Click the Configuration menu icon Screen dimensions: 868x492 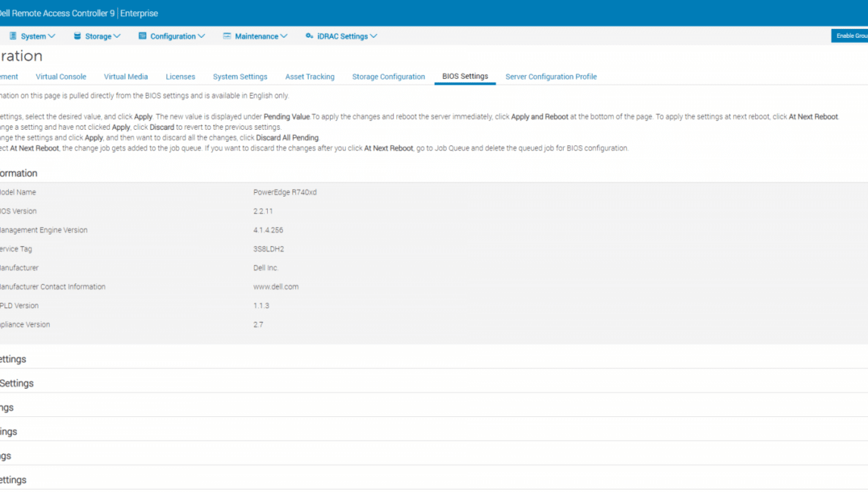click(x=142, y=36)
